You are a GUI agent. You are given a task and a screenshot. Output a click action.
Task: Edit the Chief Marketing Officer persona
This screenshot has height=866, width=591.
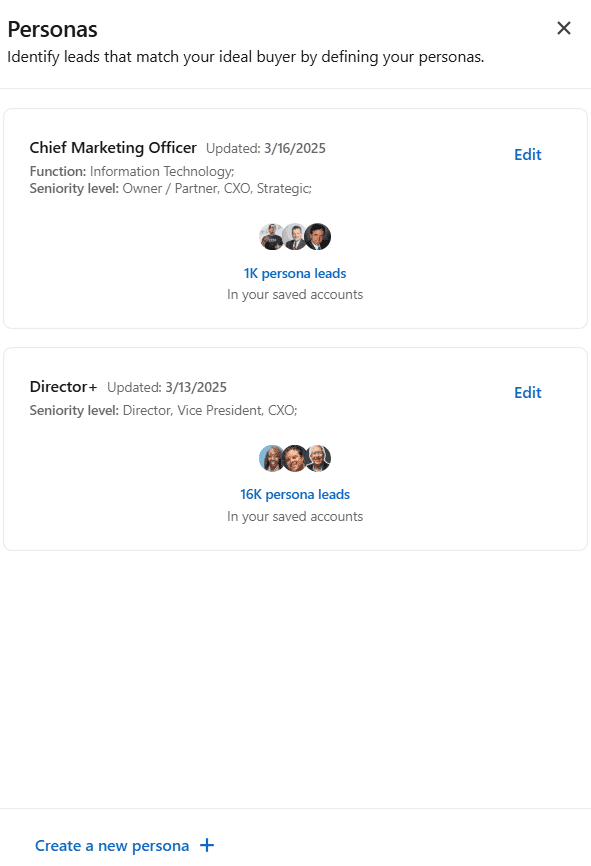point(527,155)
